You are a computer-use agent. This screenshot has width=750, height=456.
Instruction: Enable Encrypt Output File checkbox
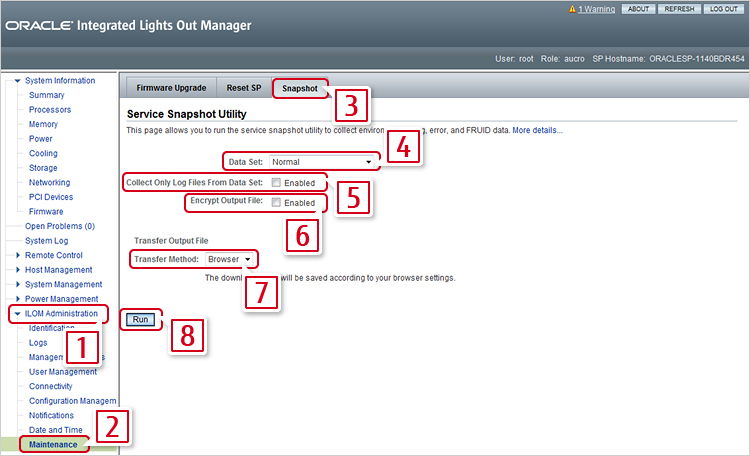(x=276, y=202)
